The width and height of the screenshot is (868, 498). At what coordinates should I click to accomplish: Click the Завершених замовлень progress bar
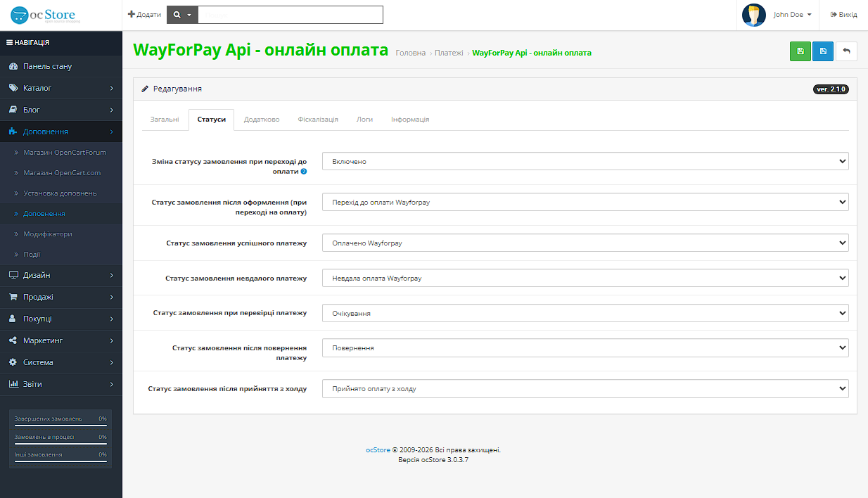[x=60, y=425]
